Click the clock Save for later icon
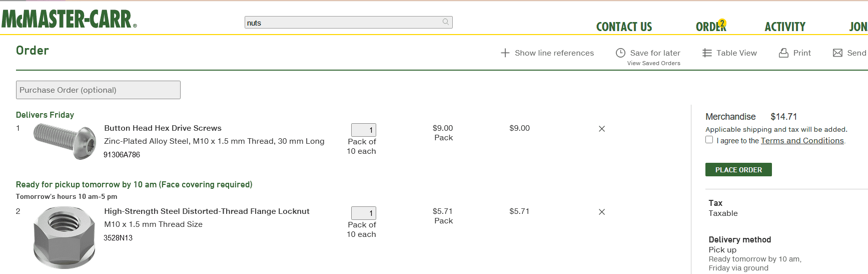The image size is (868, 274). pyautogui.click(x=620, y=53)
